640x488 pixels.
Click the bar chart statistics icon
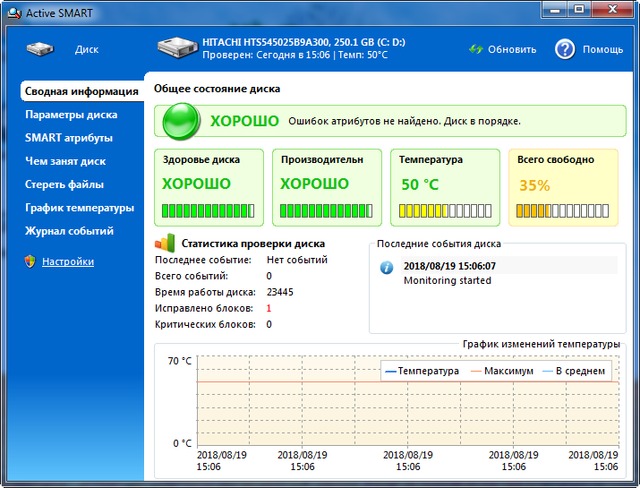pos(165,243)
